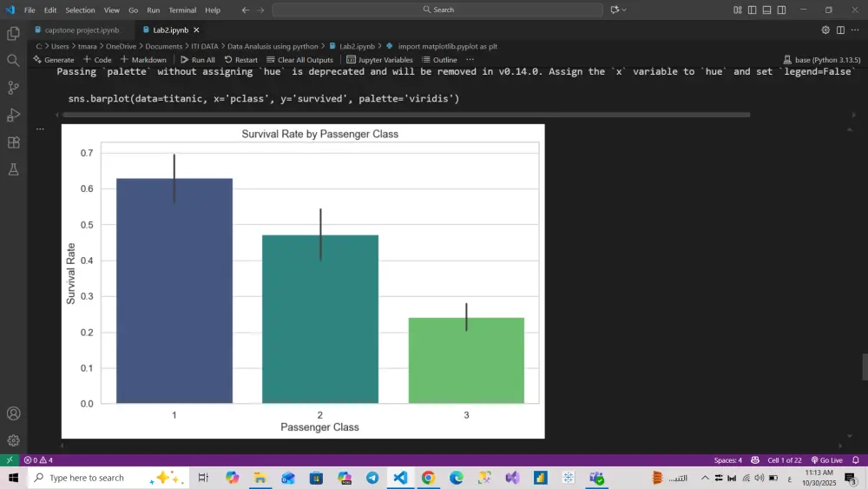Image resolution: width=868 pixels, height=489 pixels.
Task: Click Generate in notebook toolbar
Action: (54, 60)
